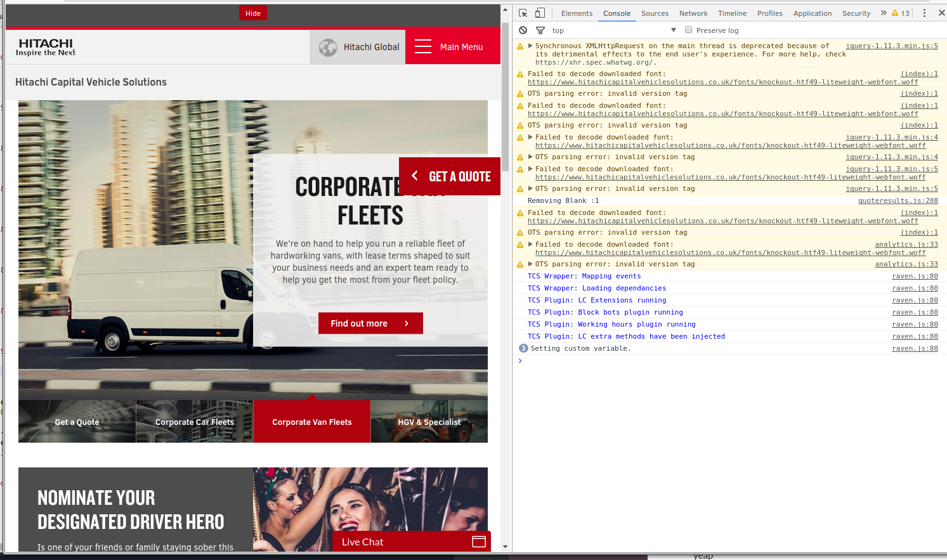Show more DevTools tabs with the chevron icon

884,13
